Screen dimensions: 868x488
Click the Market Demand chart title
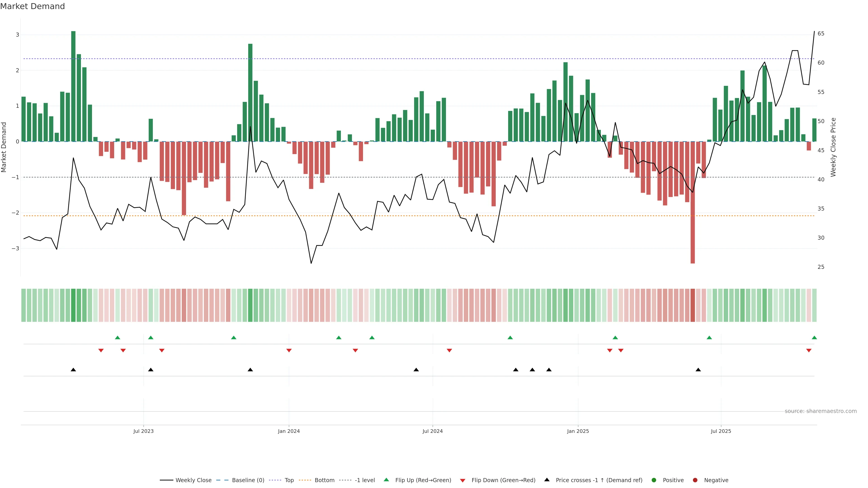click(32, 6)
